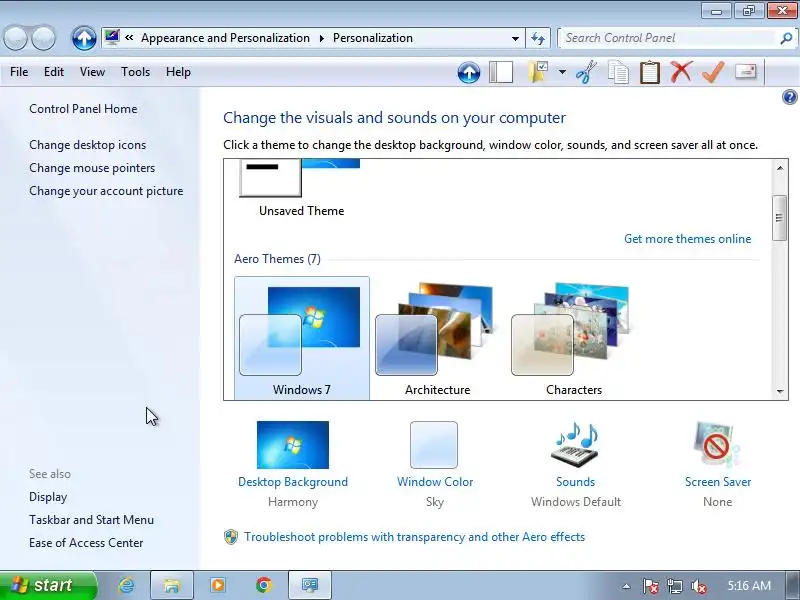Click the Personalization window taskbar button
The height and width of the screenshot is (600, 800).
[310, 585]
